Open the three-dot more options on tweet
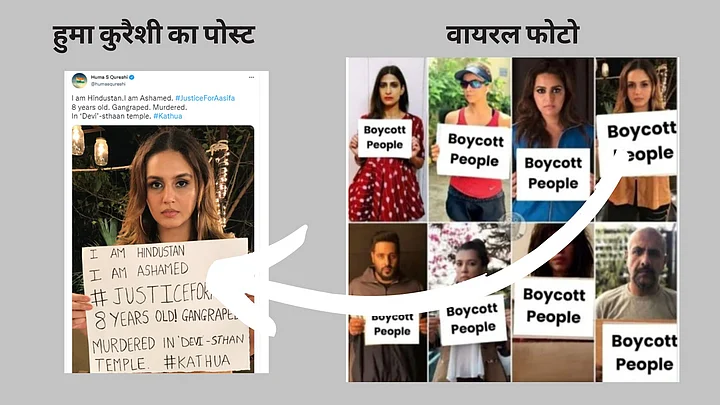The image size is (720, 405). [251, 77]
